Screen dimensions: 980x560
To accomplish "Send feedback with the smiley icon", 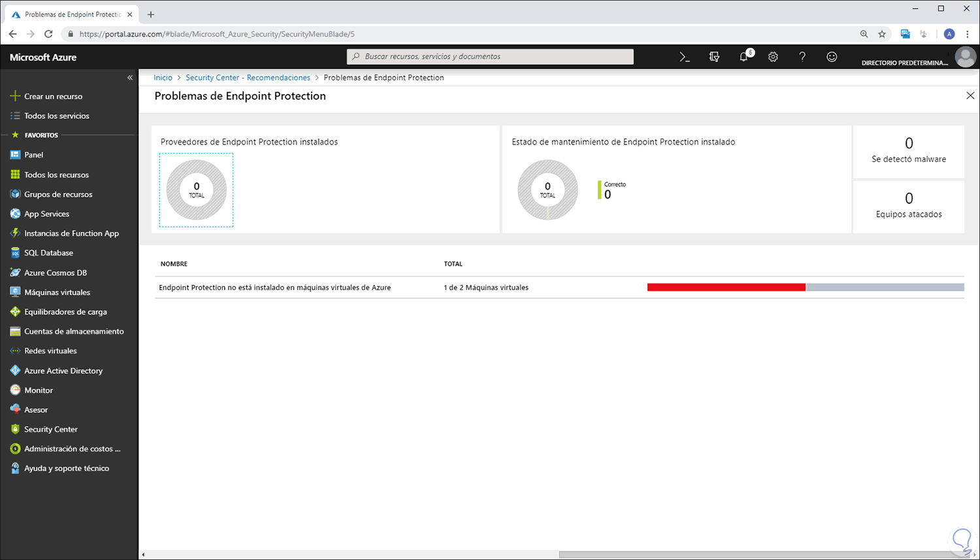I will coord(832,57).
